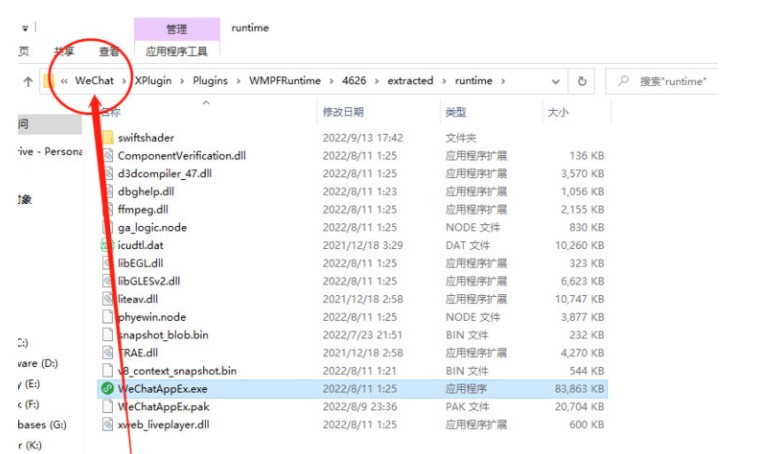Select xweb_liveplayer.dll file name
The width and height of the screenshot is (765, 454).
pyautogui.click(x=163, y=425)
